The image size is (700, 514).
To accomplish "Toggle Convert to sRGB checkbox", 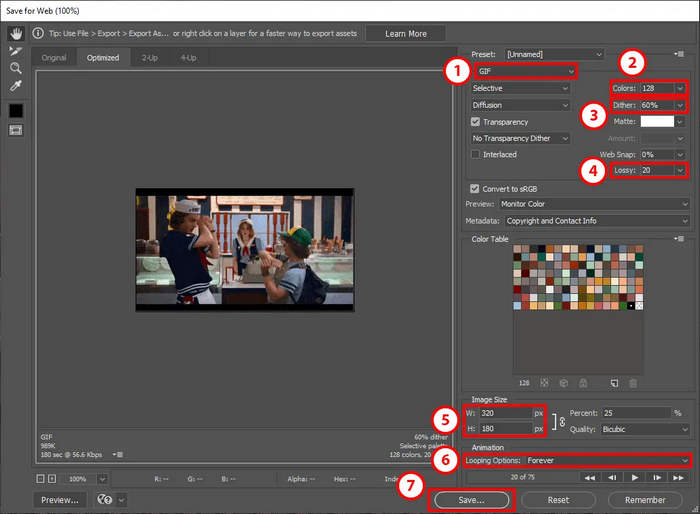I will (475, 188).
